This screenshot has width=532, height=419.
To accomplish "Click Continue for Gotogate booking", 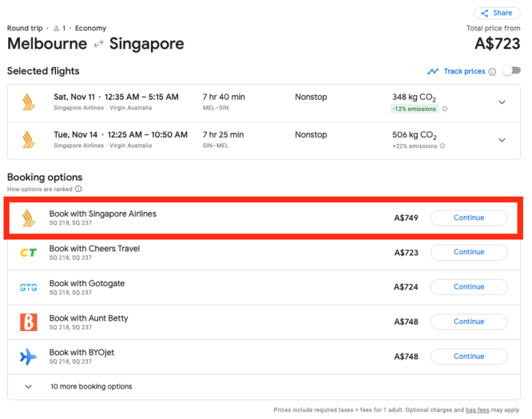I will tap(469, 287).
